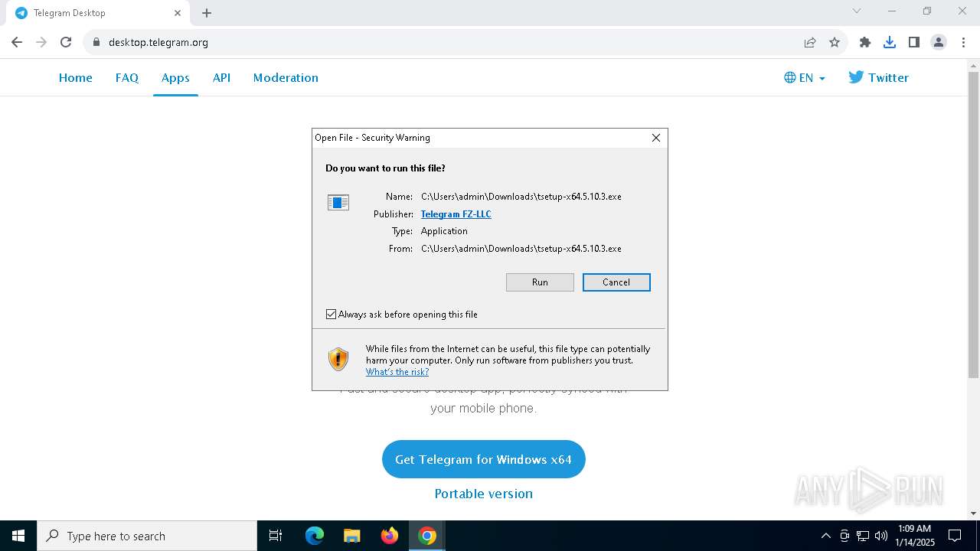Show hidden system tray icons
980x551 pixels.
pos(826,536)
